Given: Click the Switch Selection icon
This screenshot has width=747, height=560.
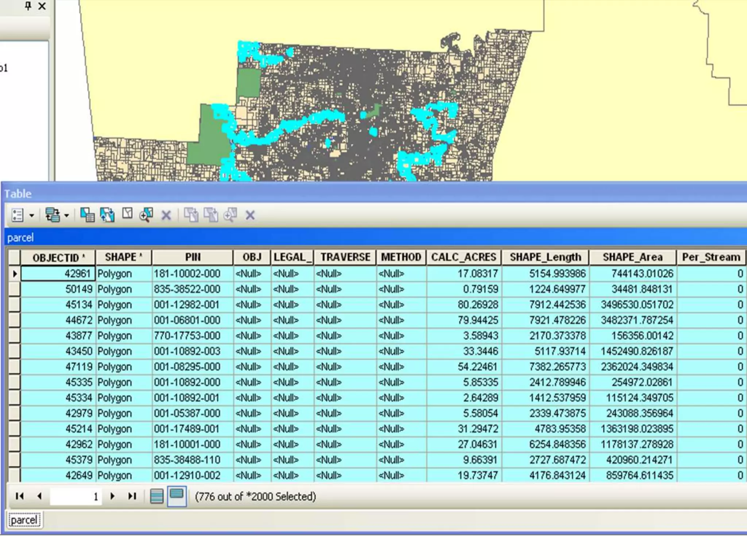Looking at the screenshot, I should coord(107,215).
